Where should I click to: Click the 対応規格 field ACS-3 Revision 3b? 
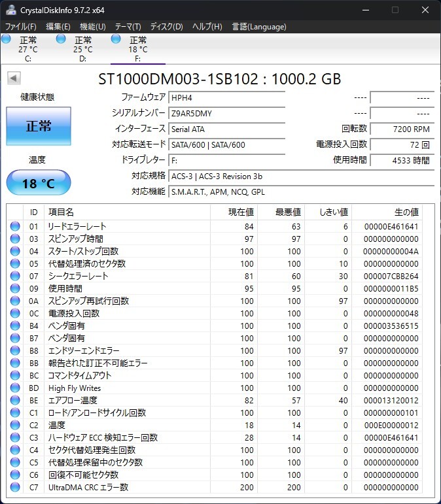[302, 176]
